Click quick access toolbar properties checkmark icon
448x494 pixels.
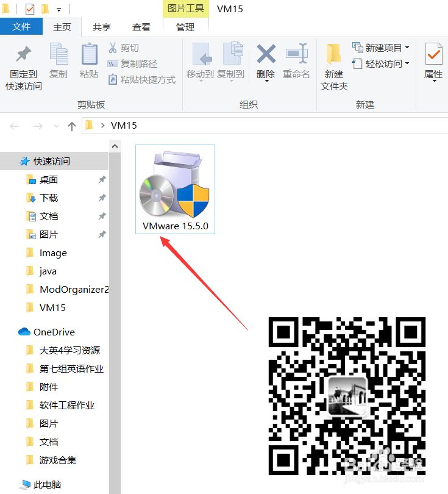click(x=30, y=9)
